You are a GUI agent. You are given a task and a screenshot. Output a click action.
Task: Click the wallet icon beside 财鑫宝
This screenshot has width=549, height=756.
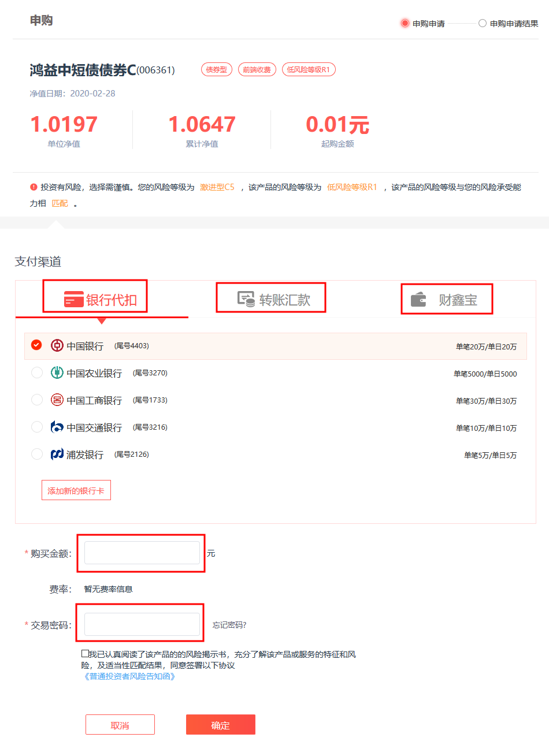(x=418, y=299)
